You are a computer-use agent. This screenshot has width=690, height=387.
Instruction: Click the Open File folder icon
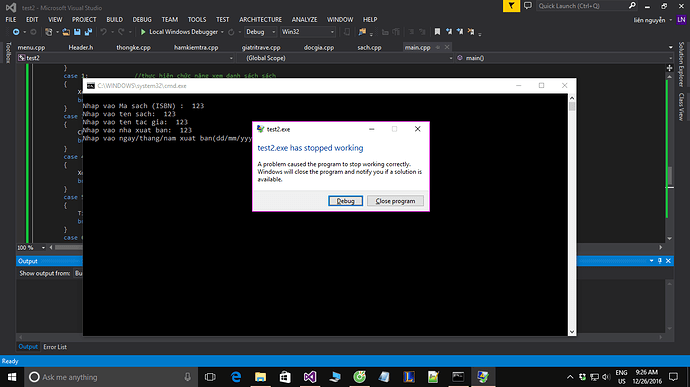coord(66,32)
